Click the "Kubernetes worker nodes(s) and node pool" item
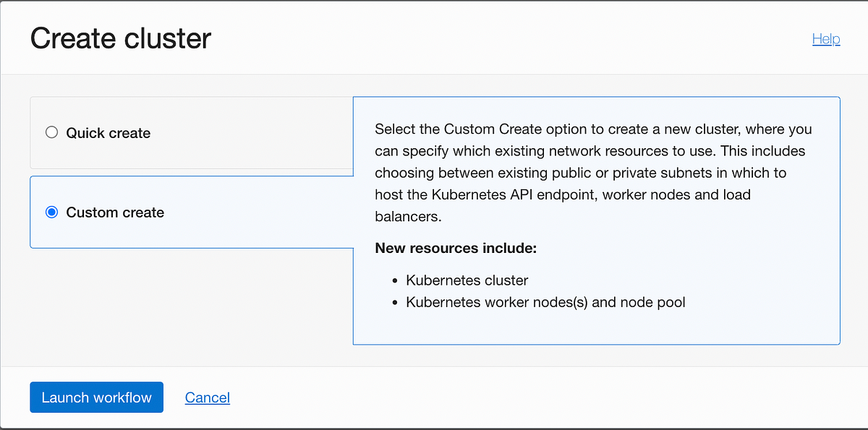This screenshot has height=430, width=868. 545,302
